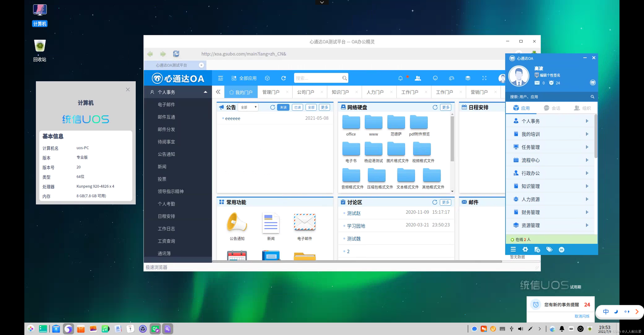This screenshot has width=644, height=335.
Task: Open the 视频格式文件 folder
Action: tap(423, 152)
